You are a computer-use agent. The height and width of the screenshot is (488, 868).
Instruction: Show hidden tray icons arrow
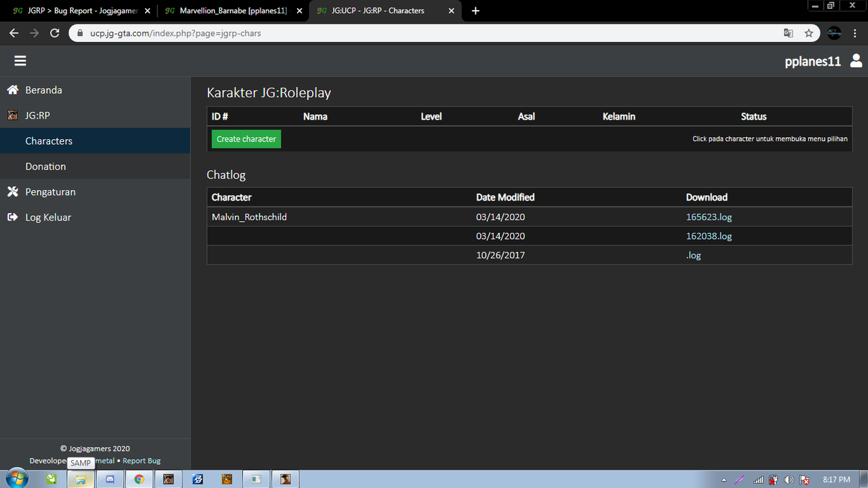tap(724, 479)
